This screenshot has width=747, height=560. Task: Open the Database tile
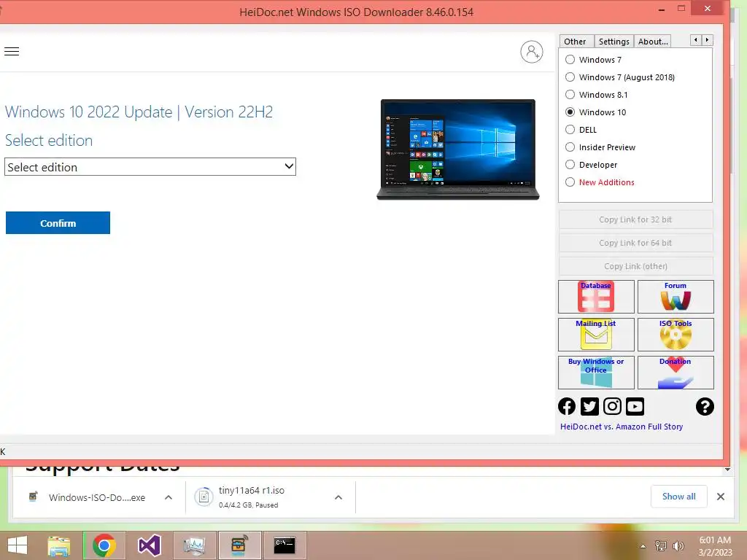point(596,297)
